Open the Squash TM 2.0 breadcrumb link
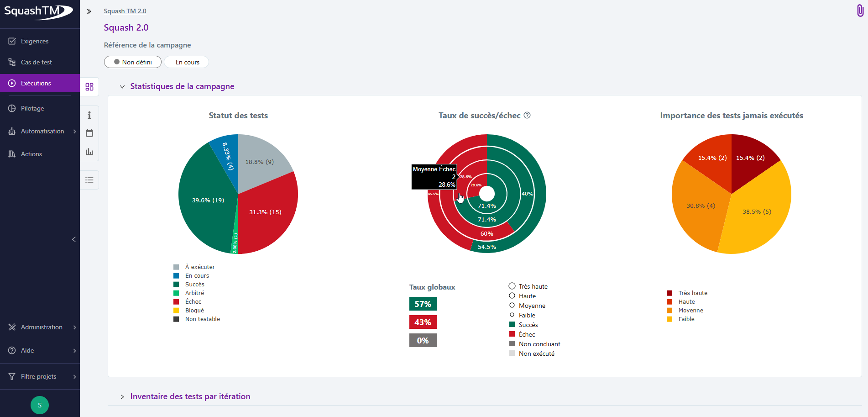 click(x=125, y=11)
